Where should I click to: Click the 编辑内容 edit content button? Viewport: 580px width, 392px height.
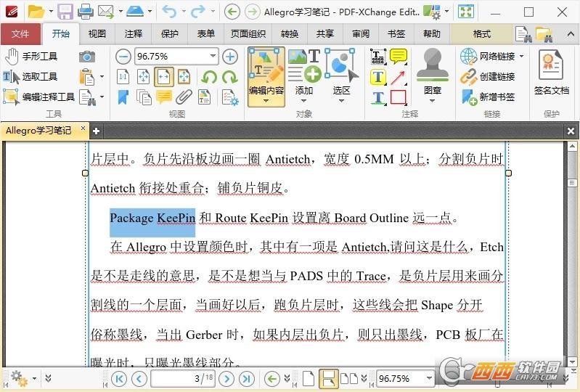click(266, 76)
